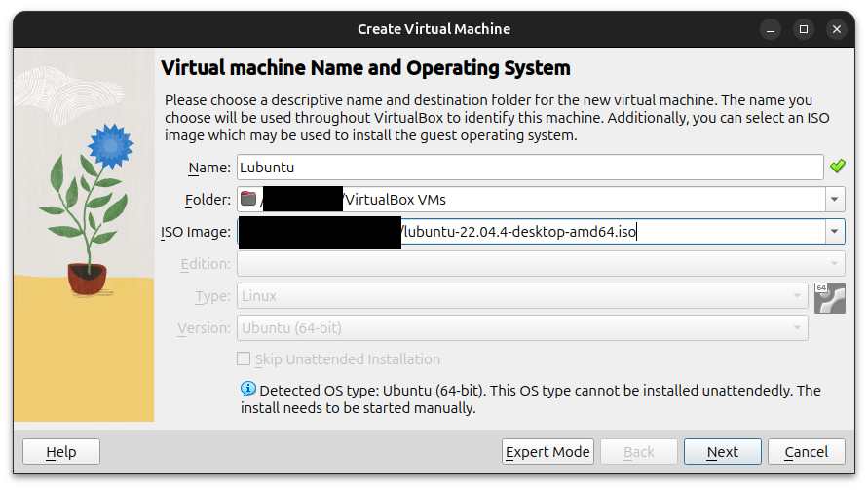
Task: Close the Create Virtual Machine dialog
Action: (837, 29)
